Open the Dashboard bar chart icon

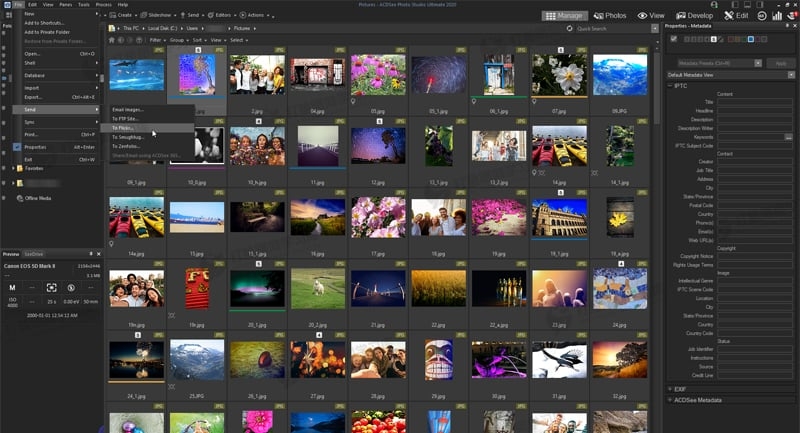[x=776, y=16]
